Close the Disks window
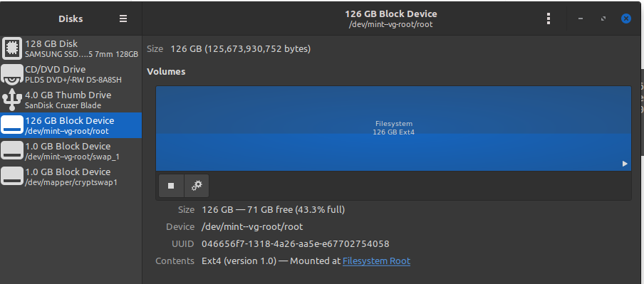644x284 pixels. [x=626, y=19]
